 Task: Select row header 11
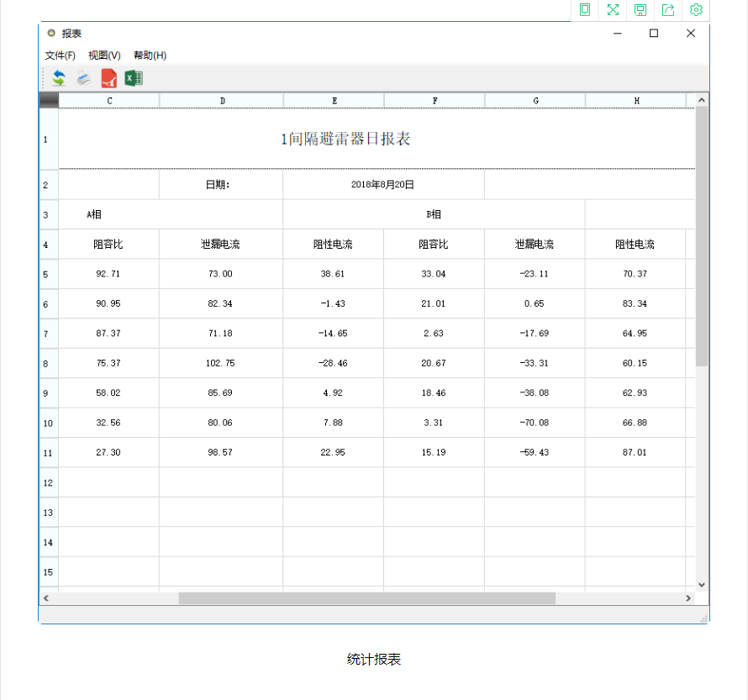[49, 452]
